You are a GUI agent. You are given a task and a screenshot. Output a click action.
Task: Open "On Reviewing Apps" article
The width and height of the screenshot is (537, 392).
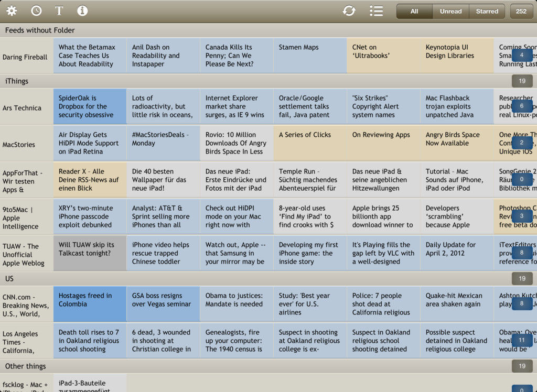[383, 143]
